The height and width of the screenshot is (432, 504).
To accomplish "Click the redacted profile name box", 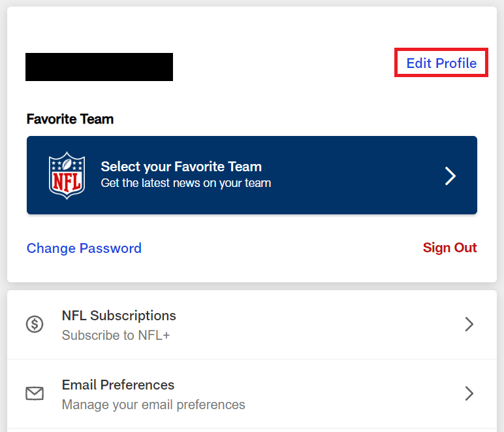I will click(99, 67).
